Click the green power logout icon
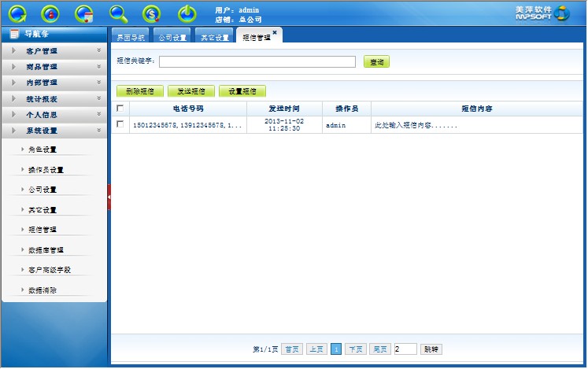 pyautogui.click(x=186, y=13)
